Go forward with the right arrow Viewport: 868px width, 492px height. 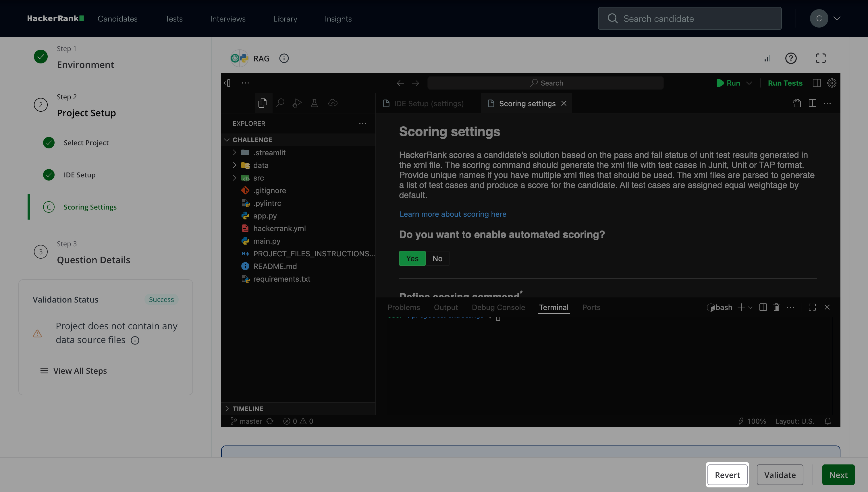click(416, 83)
